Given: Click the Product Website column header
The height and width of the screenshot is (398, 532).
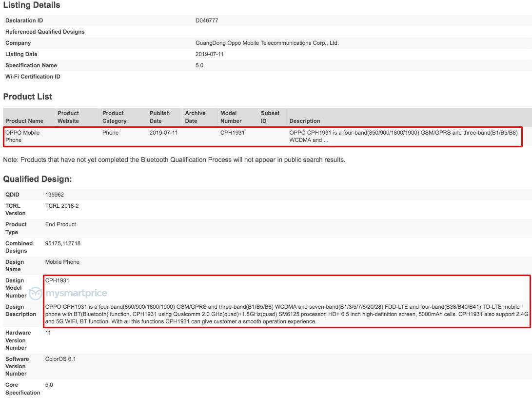Looking at the screenshot, I should point(68,117).
